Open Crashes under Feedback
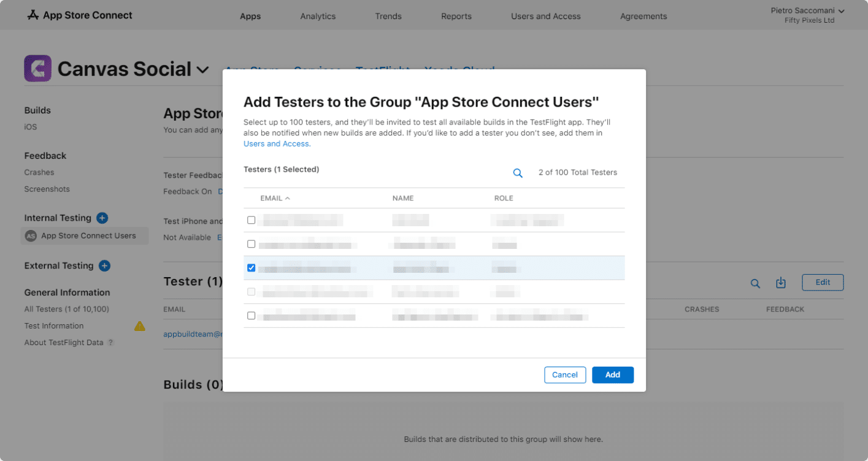This screenshot has height=461, width=868. pyautogui.click(x=39, y=173)
